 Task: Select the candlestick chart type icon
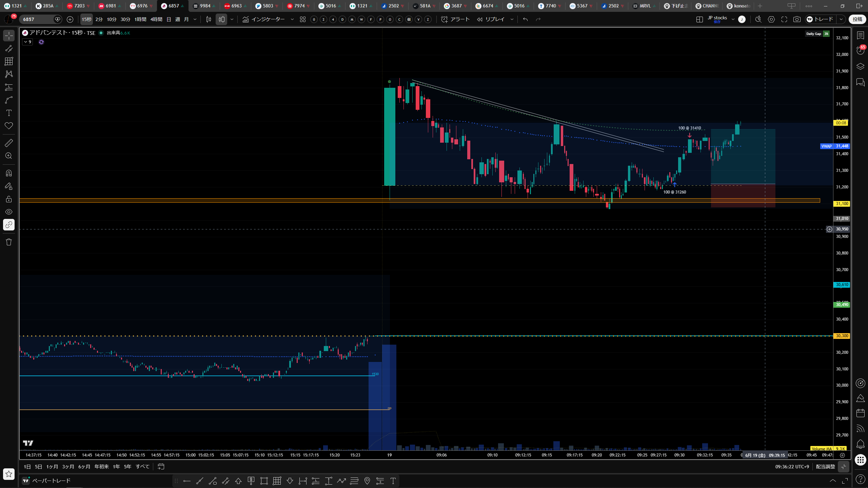pos(209,19)
